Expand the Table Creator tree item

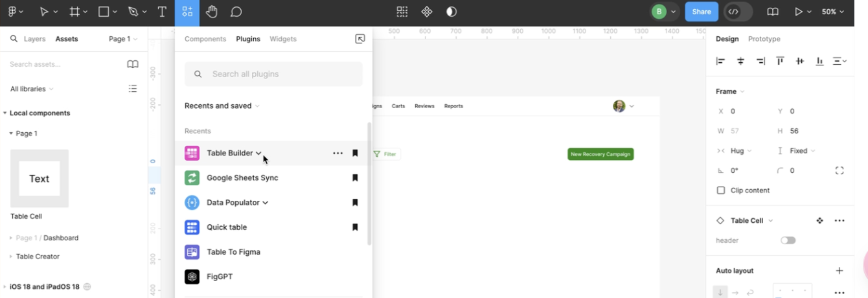[x=11, y=257]
